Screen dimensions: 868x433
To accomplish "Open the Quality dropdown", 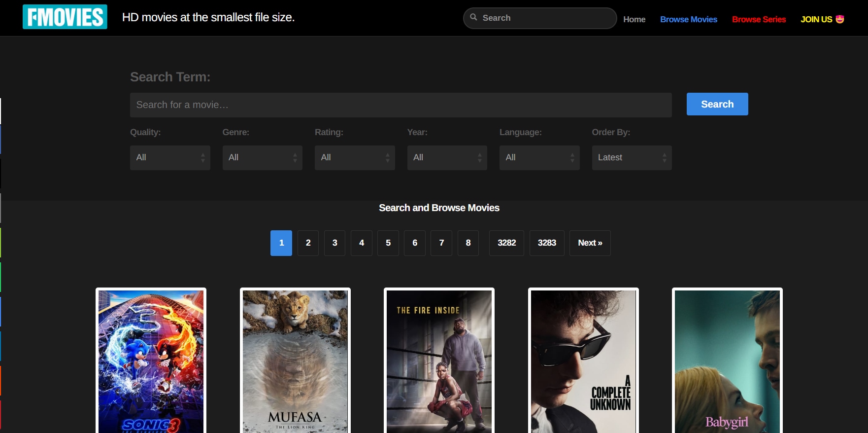I will [x=170, y=158].
